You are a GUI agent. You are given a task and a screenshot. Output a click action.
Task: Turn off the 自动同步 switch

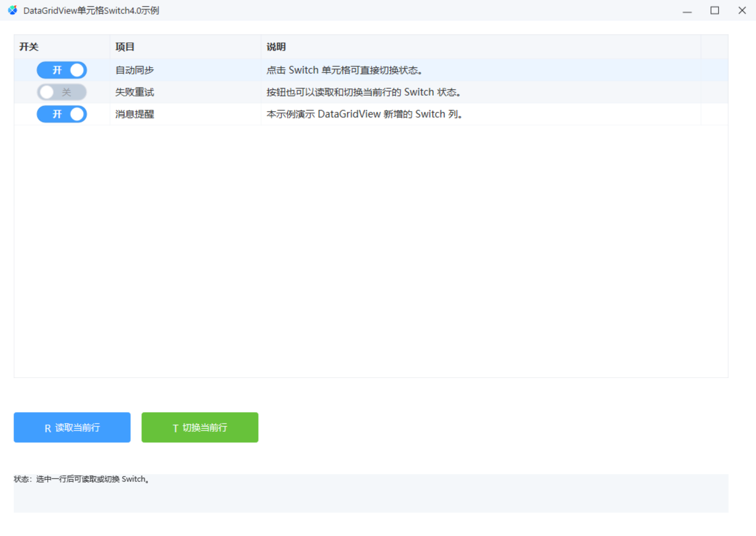pos(62,70)
